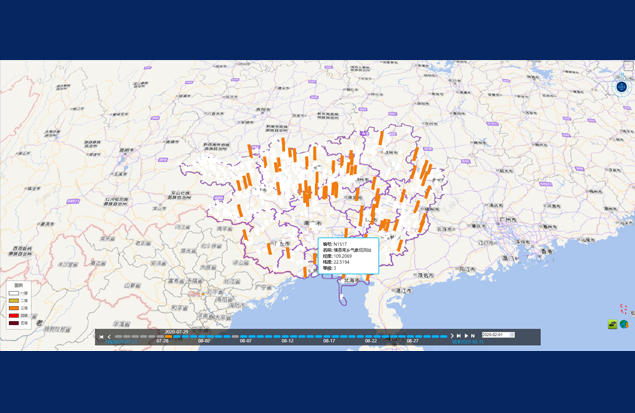Select the 08-17 timeline date mark
The width and height of the screenshot is (635, 413).
click(x=328, y=341)
